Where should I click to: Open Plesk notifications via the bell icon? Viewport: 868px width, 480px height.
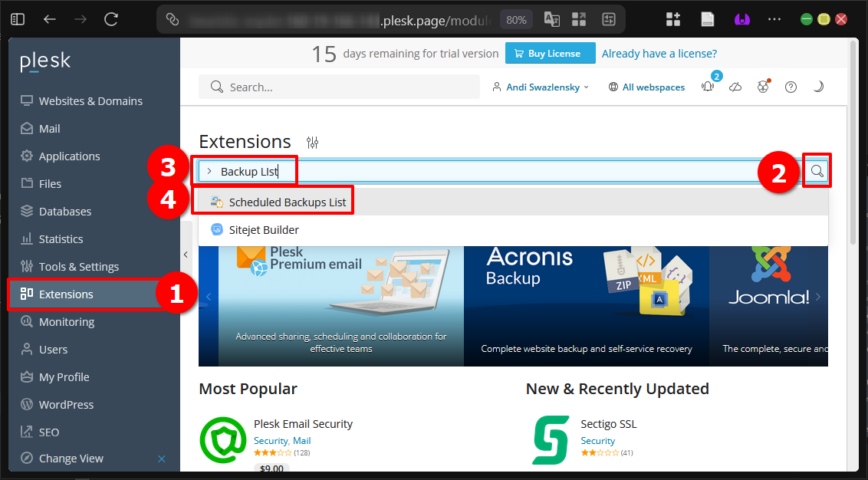[x=706, y=87]
